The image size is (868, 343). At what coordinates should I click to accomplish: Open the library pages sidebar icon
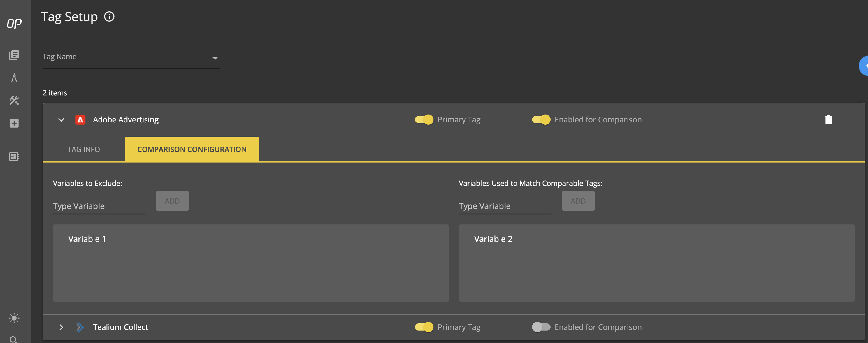(x=14, y=55)
